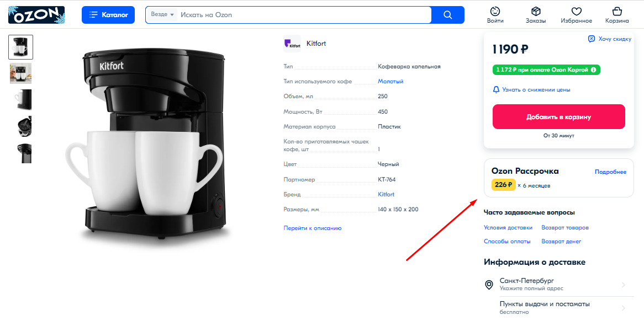The width and height of the screenshot is (644, 326).
Task: Click the 226 ₽ installment badge
Action: point(503,185)
